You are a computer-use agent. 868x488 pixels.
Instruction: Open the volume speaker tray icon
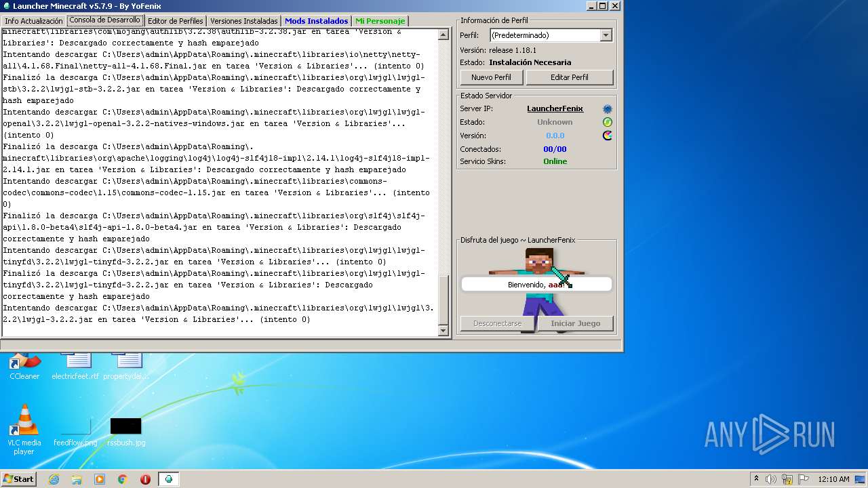[771, 479]
